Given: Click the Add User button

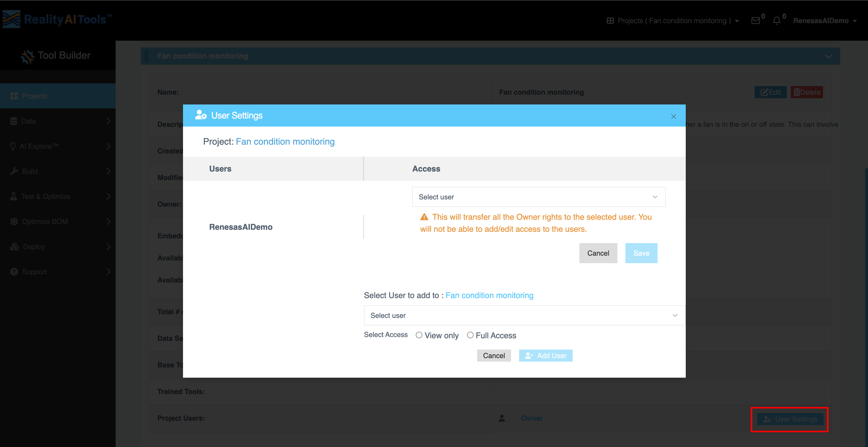Looking at the screenshot, I should (x=545, y=355).
